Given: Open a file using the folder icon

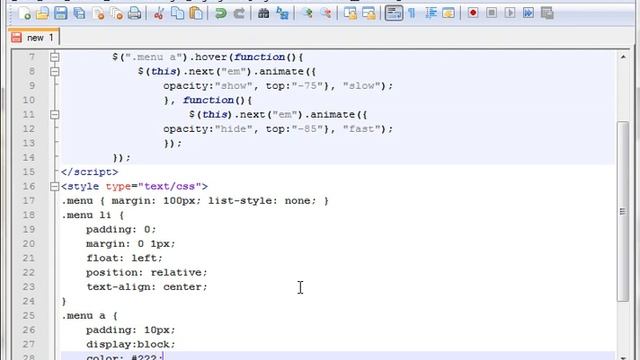Looking at the screenshot, I should [x=42, y=13].
